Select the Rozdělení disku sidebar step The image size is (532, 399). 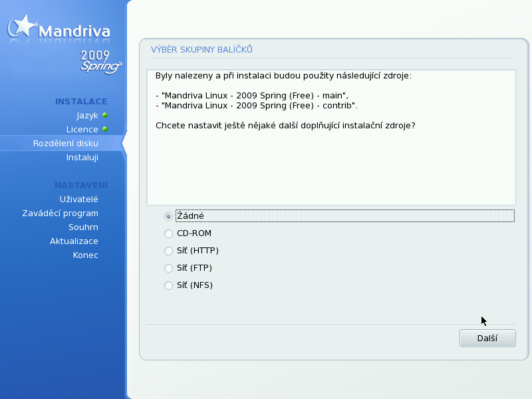tap(65, 144)
